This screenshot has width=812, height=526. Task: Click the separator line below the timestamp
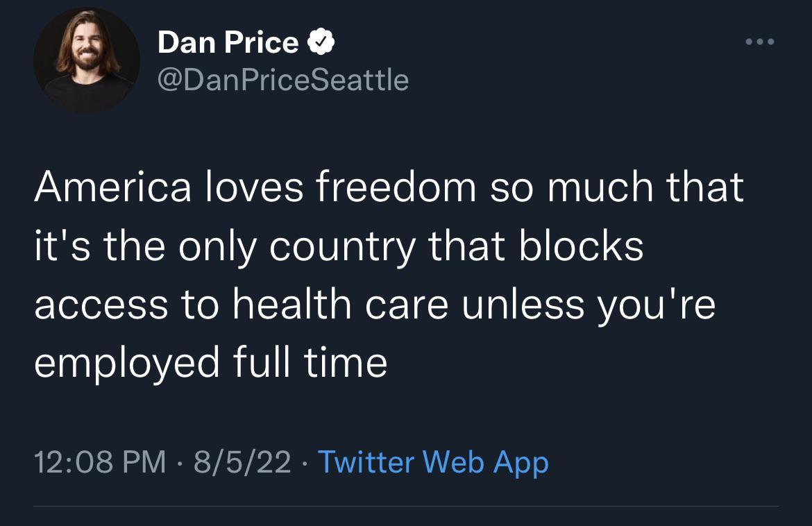(x=406, y=507)
